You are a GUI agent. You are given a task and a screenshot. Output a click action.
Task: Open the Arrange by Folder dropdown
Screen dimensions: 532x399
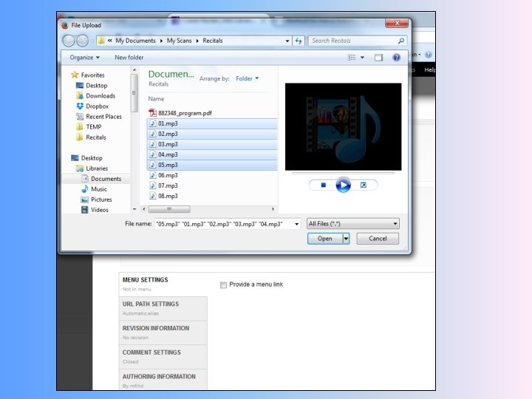(x=248, y=78)
